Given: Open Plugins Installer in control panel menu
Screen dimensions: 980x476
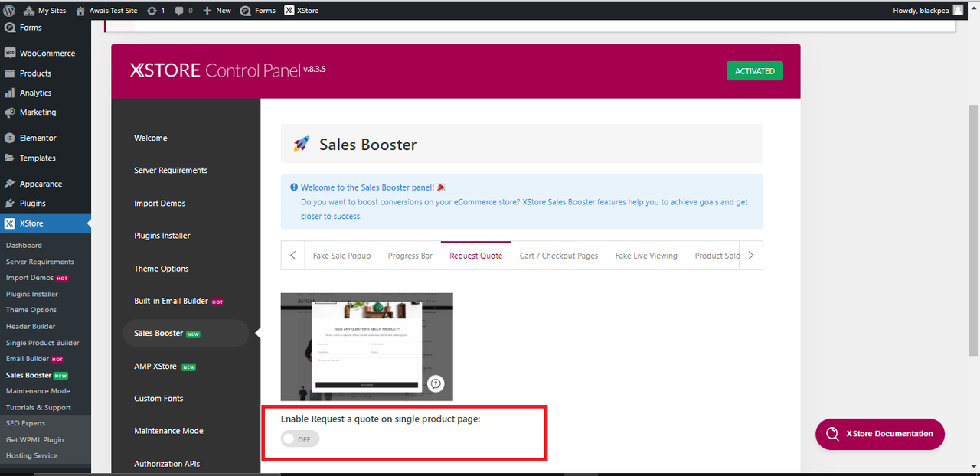Looking at the screenshot, I should [x=162, y=236].
